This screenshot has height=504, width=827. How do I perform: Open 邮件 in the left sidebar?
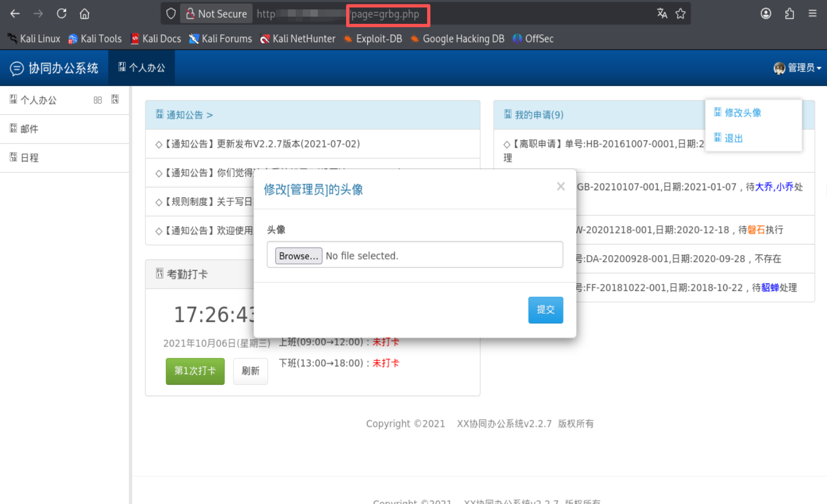coord(29,129)
